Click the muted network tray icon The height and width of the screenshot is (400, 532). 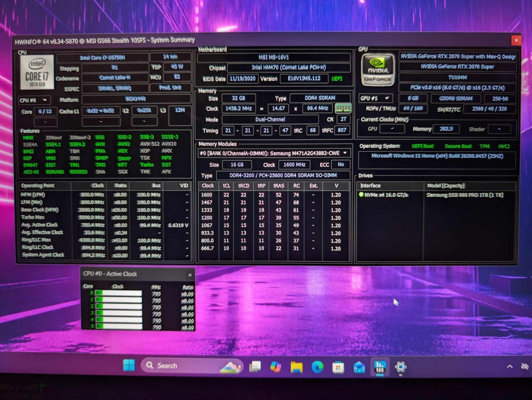point(525,366)
